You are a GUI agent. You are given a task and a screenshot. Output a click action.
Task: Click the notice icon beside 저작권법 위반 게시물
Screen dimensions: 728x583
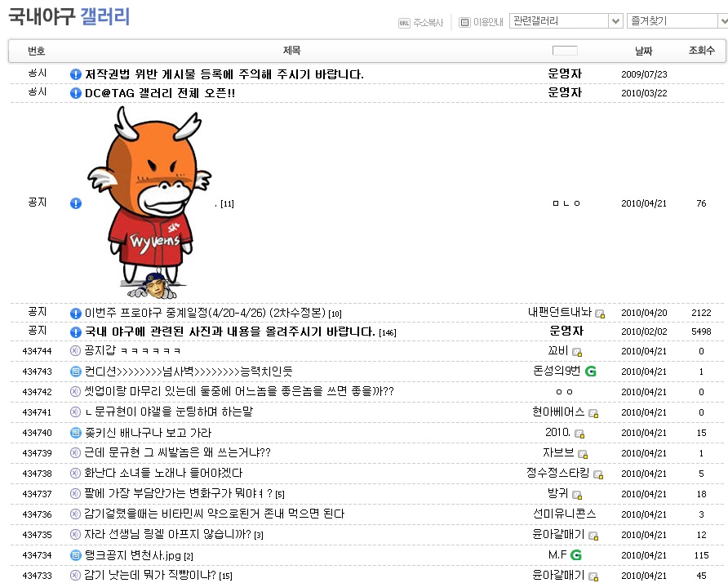[x=76, y=74]
